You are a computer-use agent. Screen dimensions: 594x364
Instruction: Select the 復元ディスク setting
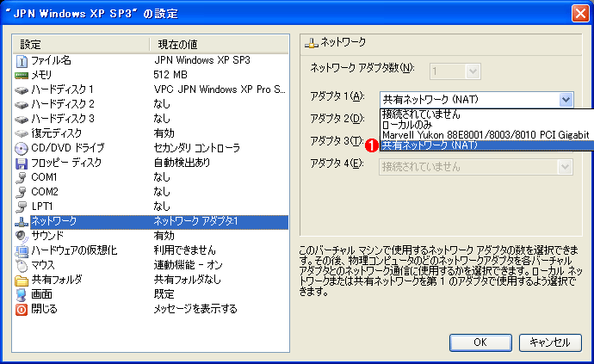pos(152,133)
